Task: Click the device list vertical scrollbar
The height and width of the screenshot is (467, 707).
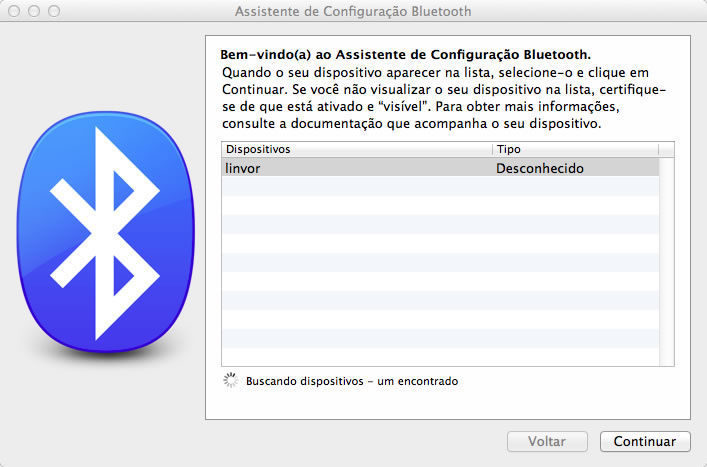Action: pyautogui.click(x=666, y=261)
